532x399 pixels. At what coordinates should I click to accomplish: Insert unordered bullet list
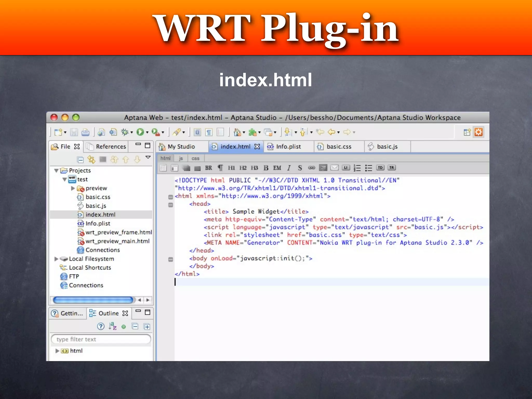click(x=369, y=168)
